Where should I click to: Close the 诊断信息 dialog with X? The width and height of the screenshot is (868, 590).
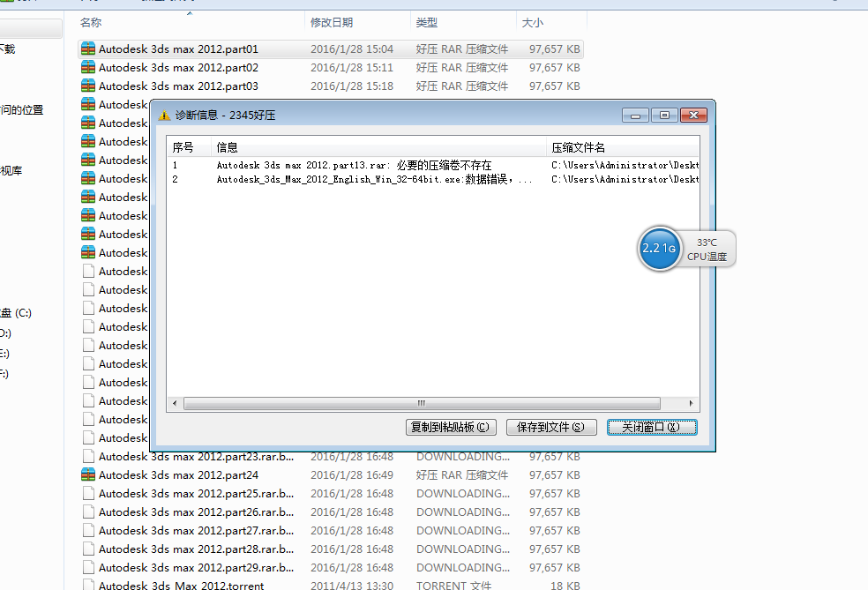[x=693, y=116]
